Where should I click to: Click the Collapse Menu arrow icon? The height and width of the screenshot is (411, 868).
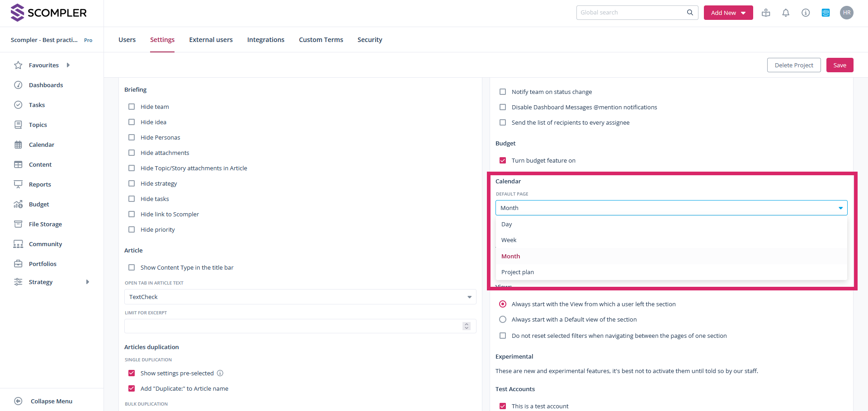(18, 401)
